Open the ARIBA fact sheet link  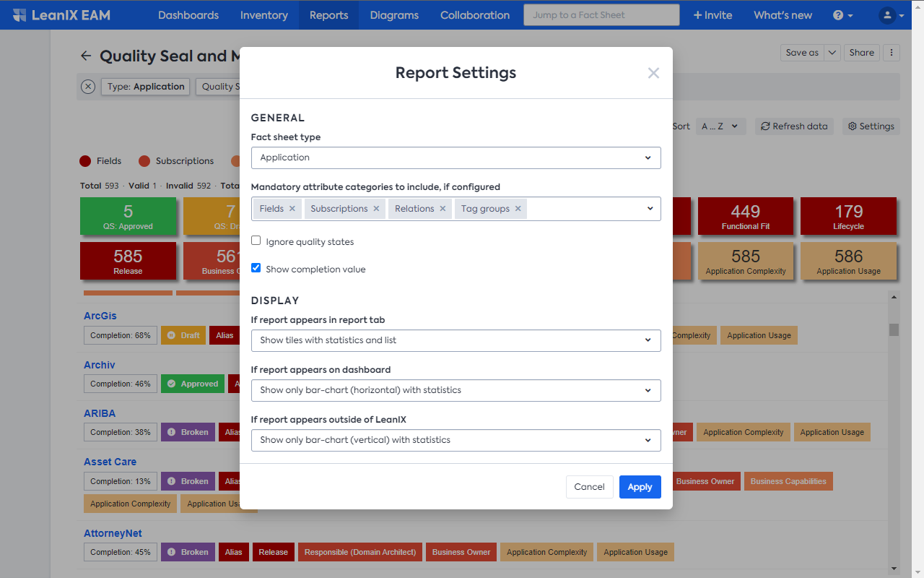click(x=100, y=413)
